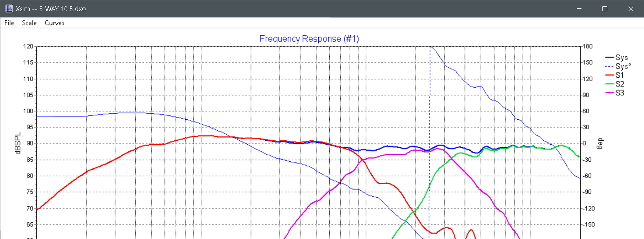This screenshot has width=644, height=239.
Task: Close the Xsim window
Action: 631,8
